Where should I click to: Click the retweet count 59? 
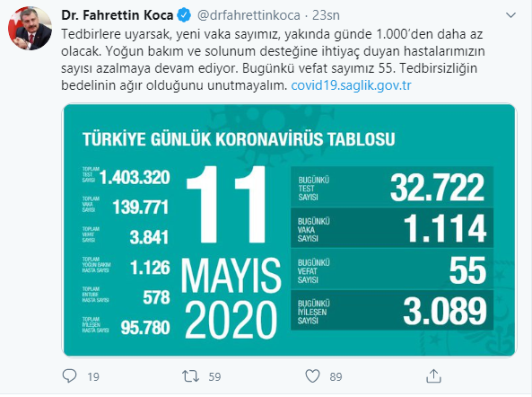(214, 376)
